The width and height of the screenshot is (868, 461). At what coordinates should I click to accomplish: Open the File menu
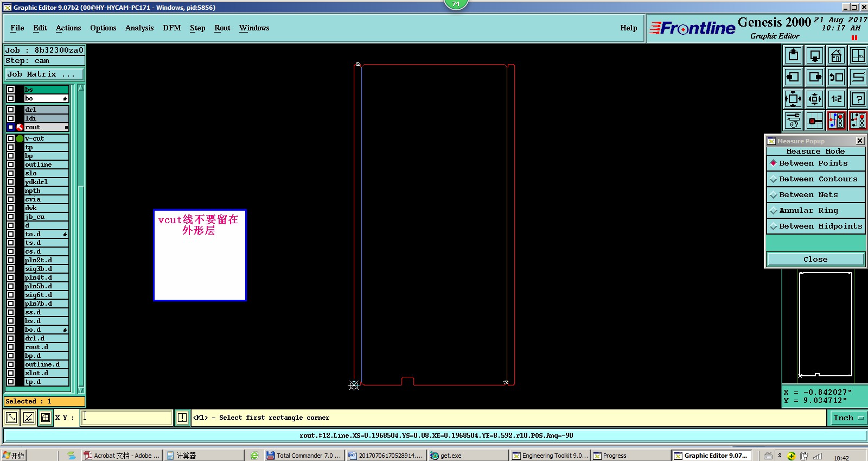click(17, 28)
